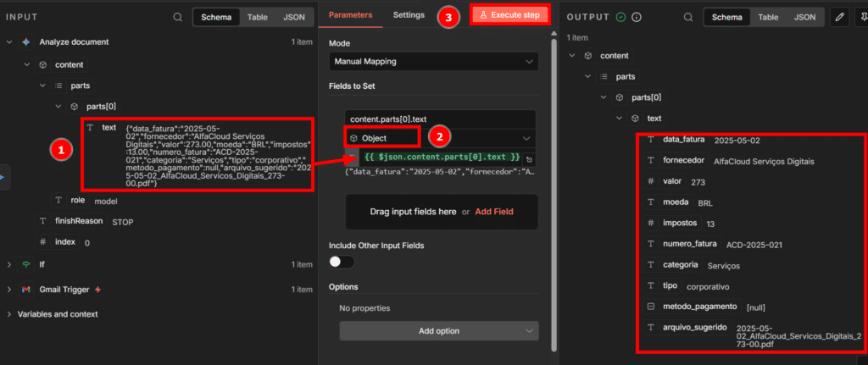The width and height of the screenshot is (868, 365).
Task: Click the Gmail Trigger node icon
Action: (x=26, y=290)
